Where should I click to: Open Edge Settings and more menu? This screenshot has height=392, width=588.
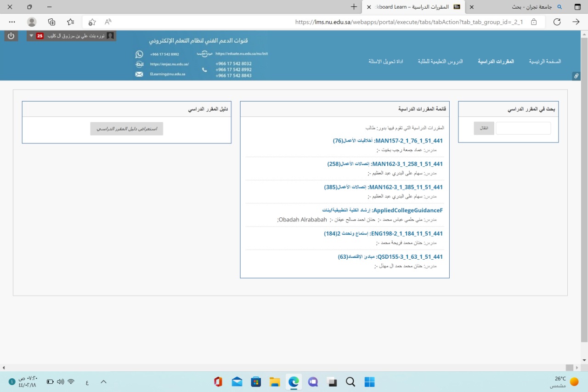pyautogui.click(x=12, y=22)
